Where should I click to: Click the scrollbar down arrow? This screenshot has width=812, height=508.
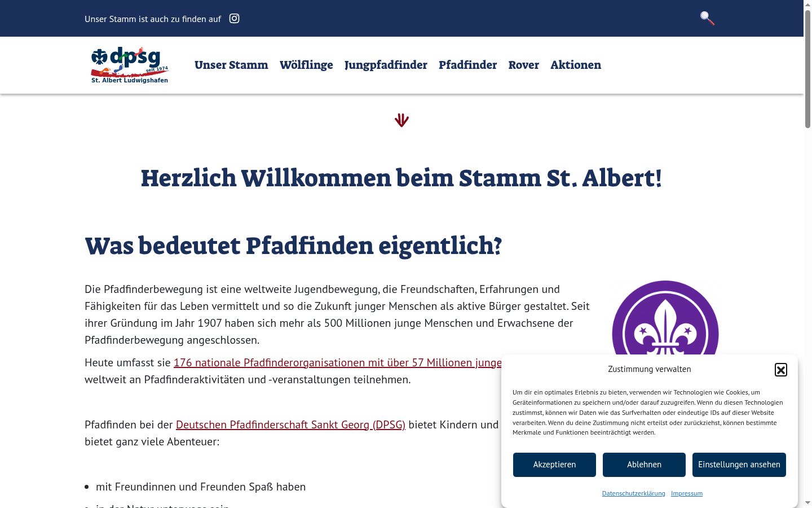[807, 503]
